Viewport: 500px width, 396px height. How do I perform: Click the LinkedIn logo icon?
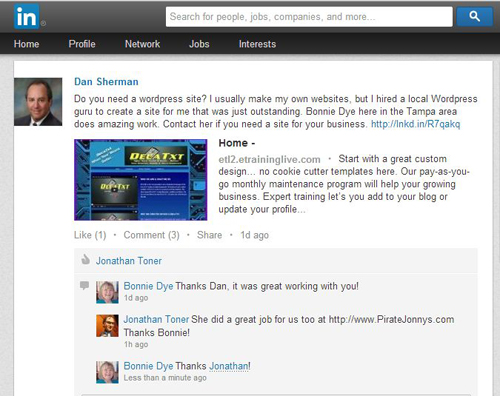(26, 16)
